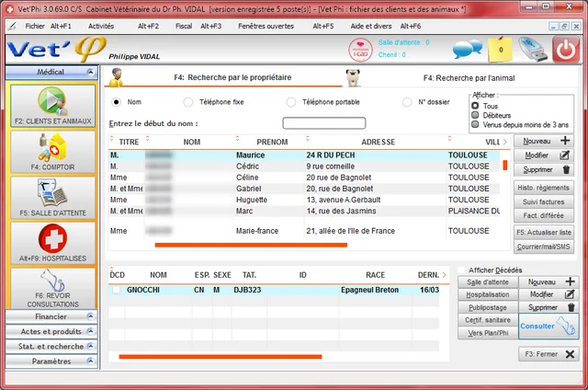
Task: Click the plus icon next to owner Nouveau
Action: point(565,141)
